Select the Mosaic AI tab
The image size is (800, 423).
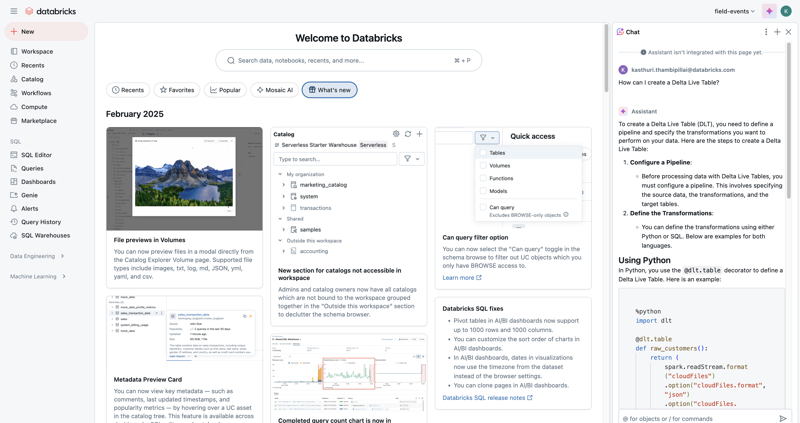pyautogui.click(x=274, y=90)
